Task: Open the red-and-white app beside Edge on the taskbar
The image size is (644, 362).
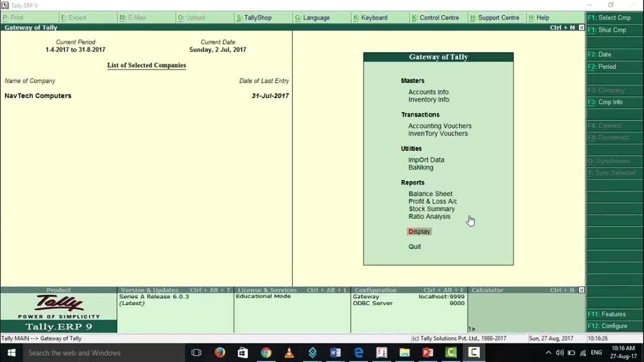Action: pyautogui.click(x=381, y=353)
